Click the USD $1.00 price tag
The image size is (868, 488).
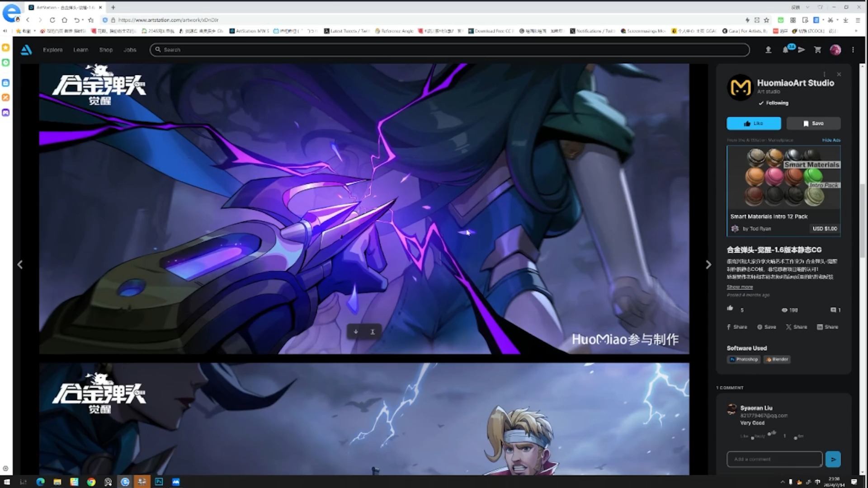pos(825,229)
